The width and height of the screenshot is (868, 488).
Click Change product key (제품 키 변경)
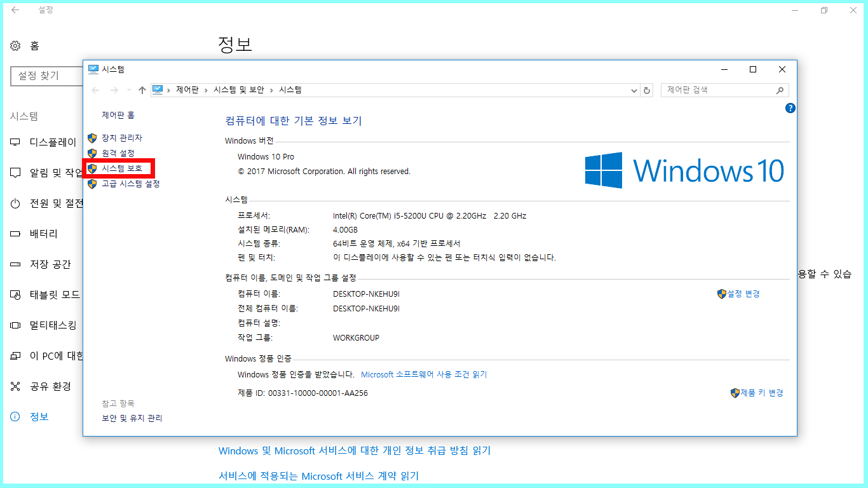tap(762, 393)
